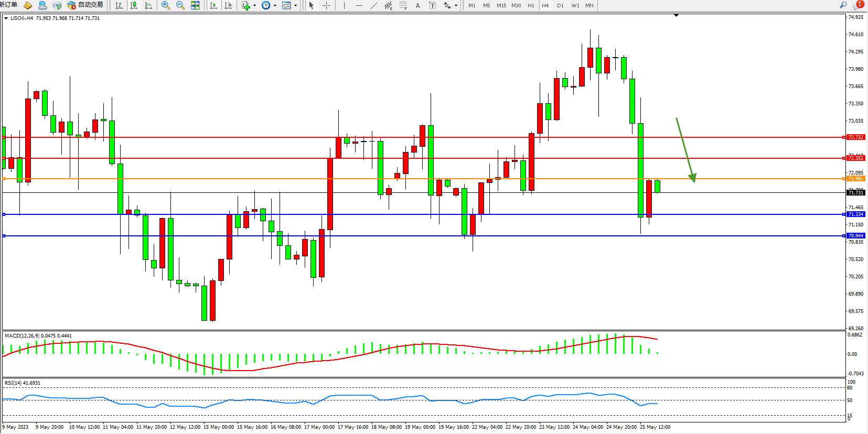This screenshot has height=434, width=868.
Task: Switch to the D1 timeframe
Action: [x=560, y=5]
